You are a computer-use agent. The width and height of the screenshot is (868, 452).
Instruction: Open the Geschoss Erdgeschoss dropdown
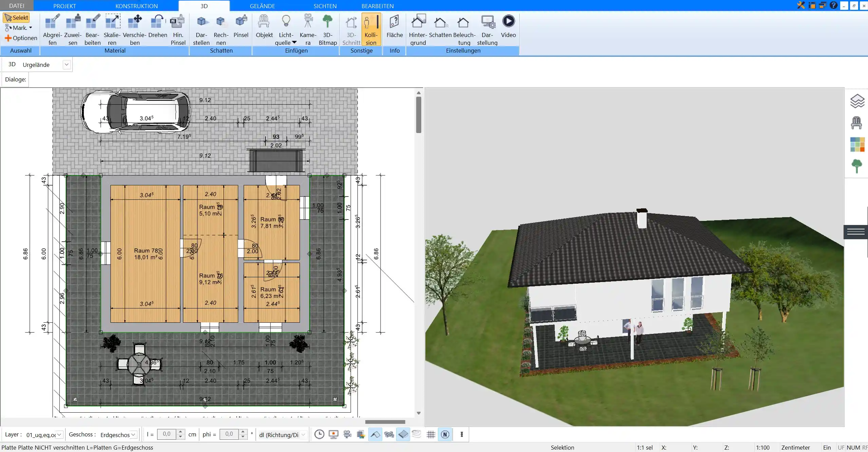click(x=134, y=435)
